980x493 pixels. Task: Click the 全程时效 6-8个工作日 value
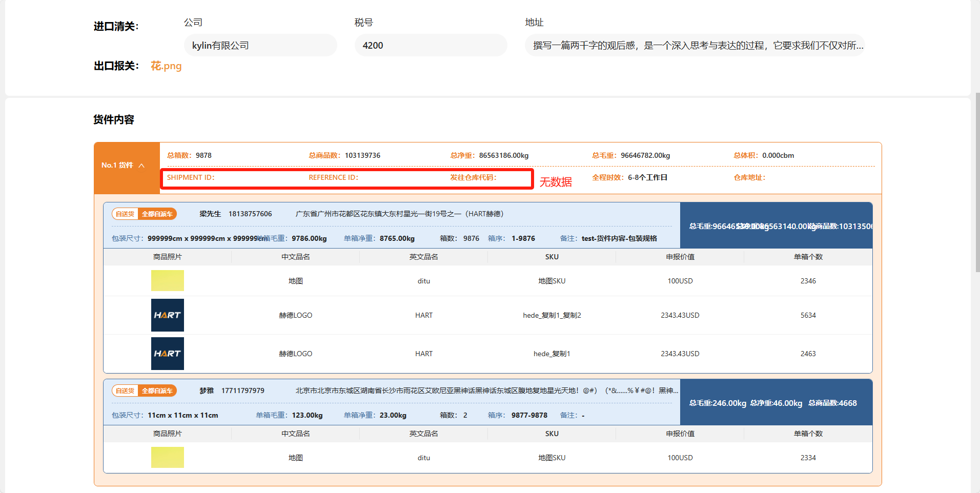(x=647, y=177)
